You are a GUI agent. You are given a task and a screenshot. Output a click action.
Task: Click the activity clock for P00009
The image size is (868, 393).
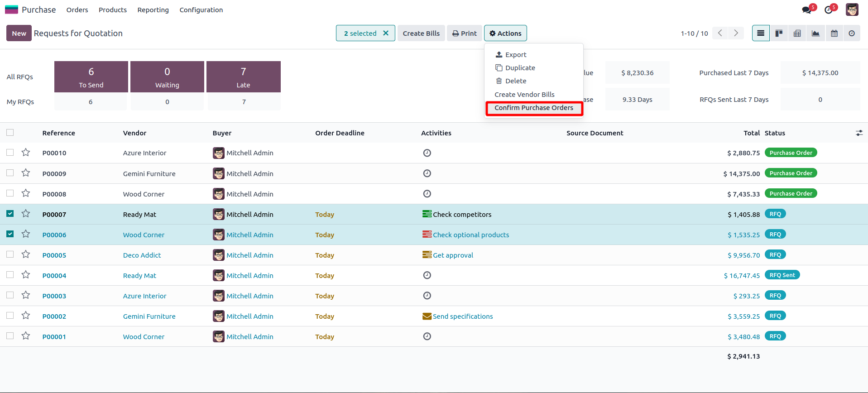[427, 173]
